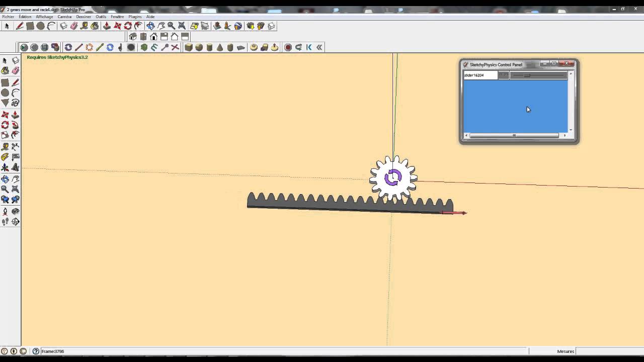Open the Édition menu
The width and height of the screenshot is (644, 362).
25,17
